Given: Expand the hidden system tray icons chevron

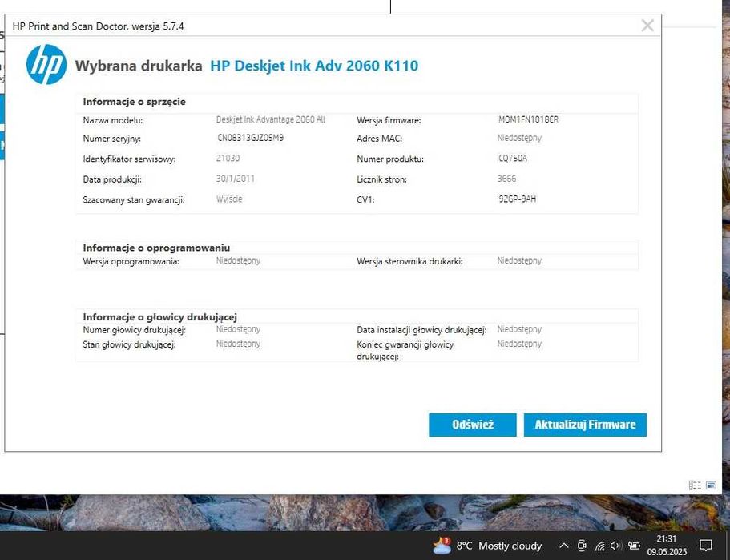Looking at the screenshot, I should coord(563,546).
